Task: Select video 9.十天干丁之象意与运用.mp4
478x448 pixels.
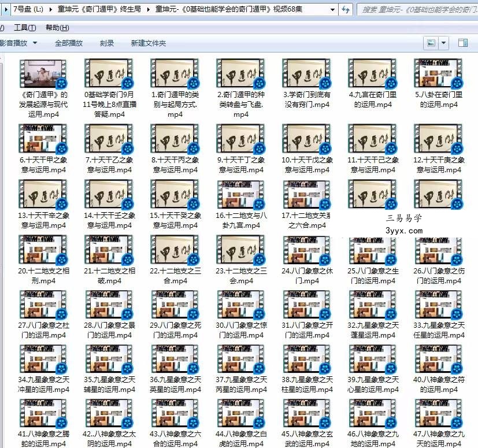Action: [241, 149]
